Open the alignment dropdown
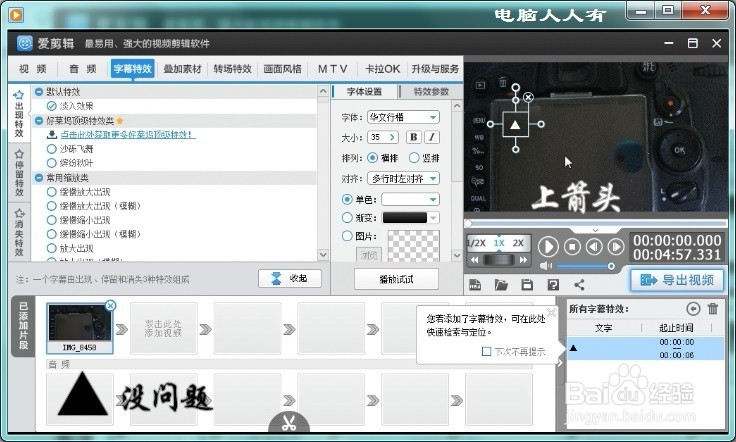The image size is (736, 442). pos(403,178)
